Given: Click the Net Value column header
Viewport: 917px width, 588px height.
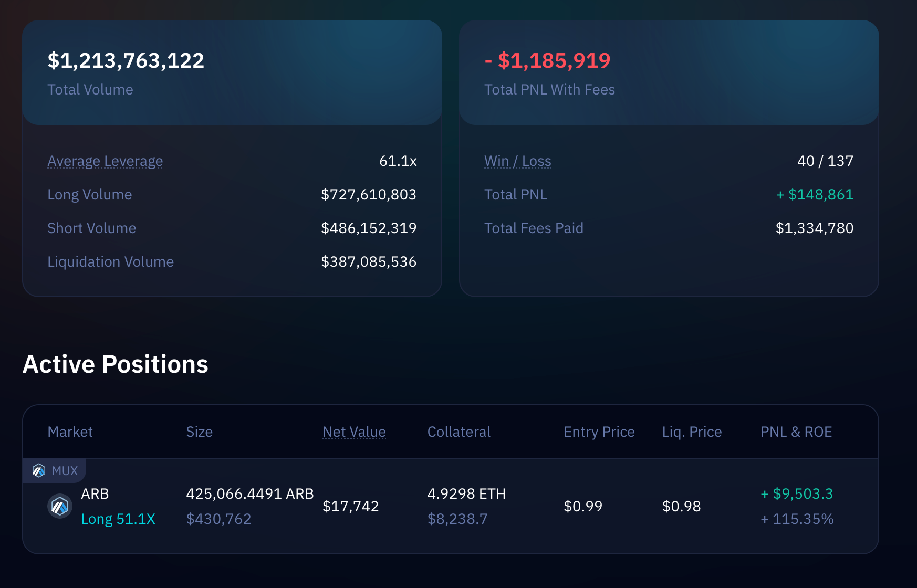Looking at the screenshot, I should [354, 432].
